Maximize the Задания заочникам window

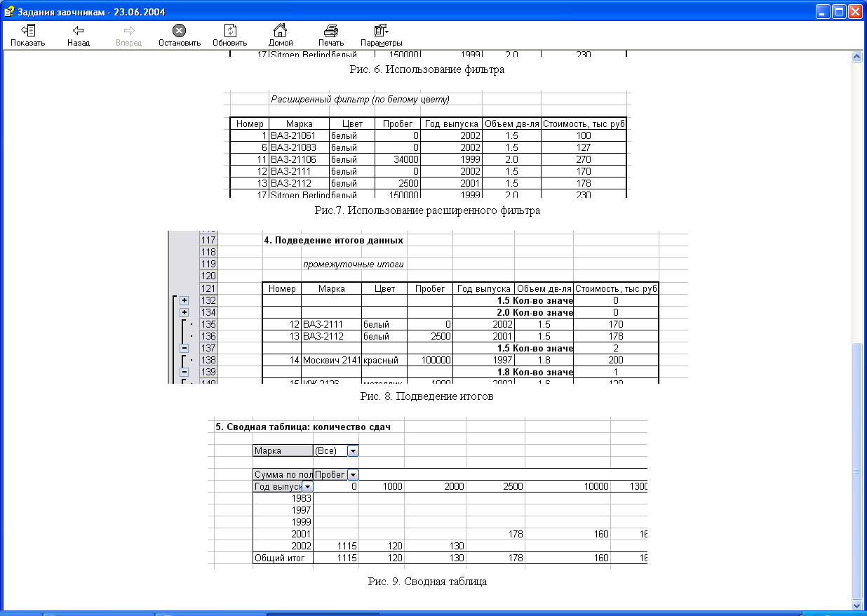pyautogui.click(x=839, y=11)
